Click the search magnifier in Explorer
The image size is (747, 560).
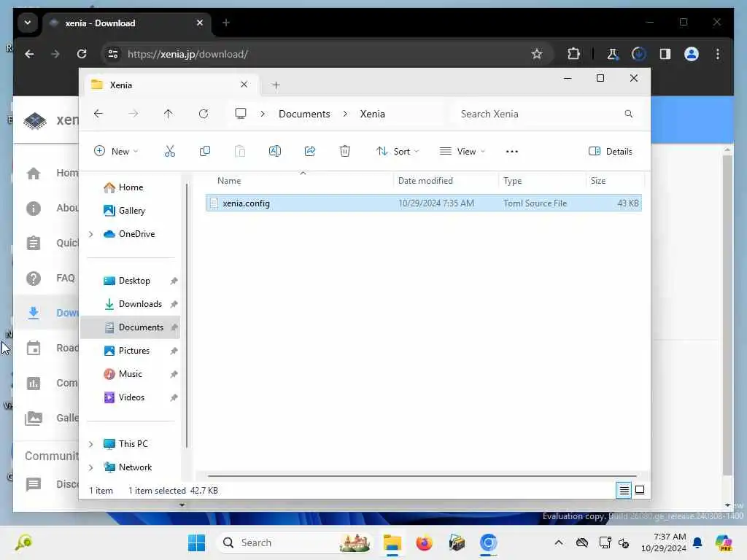pos(628,114)
